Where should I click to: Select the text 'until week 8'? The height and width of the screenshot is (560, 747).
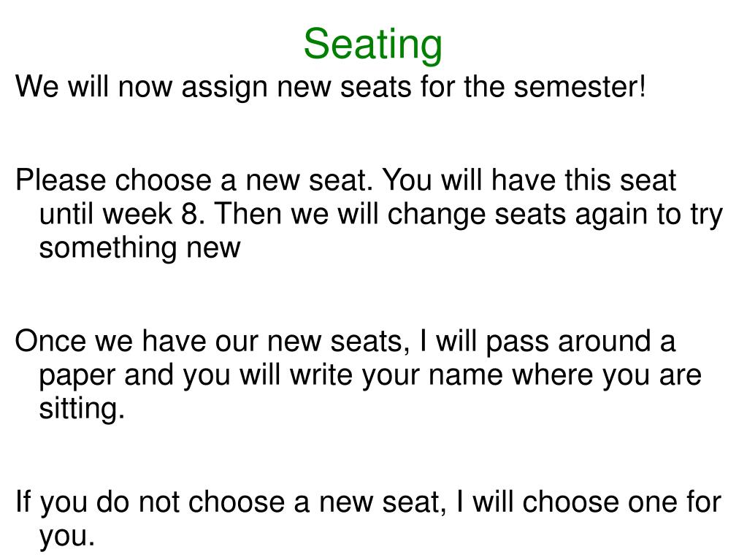[x=122, y=214]
